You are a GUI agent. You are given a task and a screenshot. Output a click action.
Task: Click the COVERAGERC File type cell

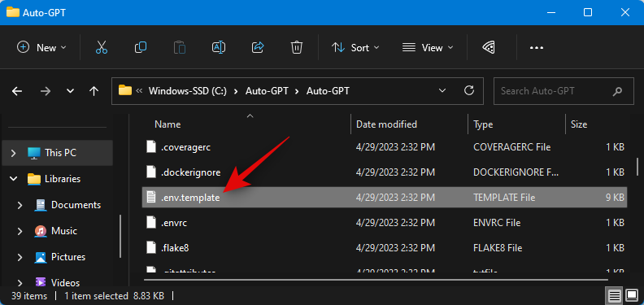coord(511,146)
